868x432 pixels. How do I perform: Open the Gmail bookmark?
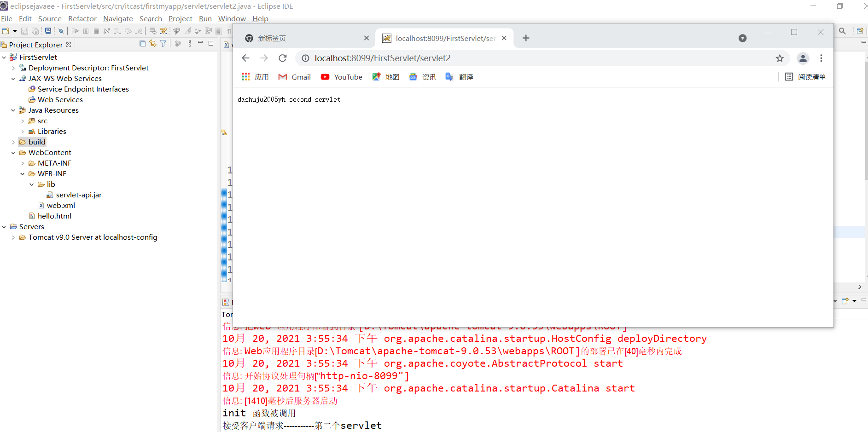coord(295,77)
